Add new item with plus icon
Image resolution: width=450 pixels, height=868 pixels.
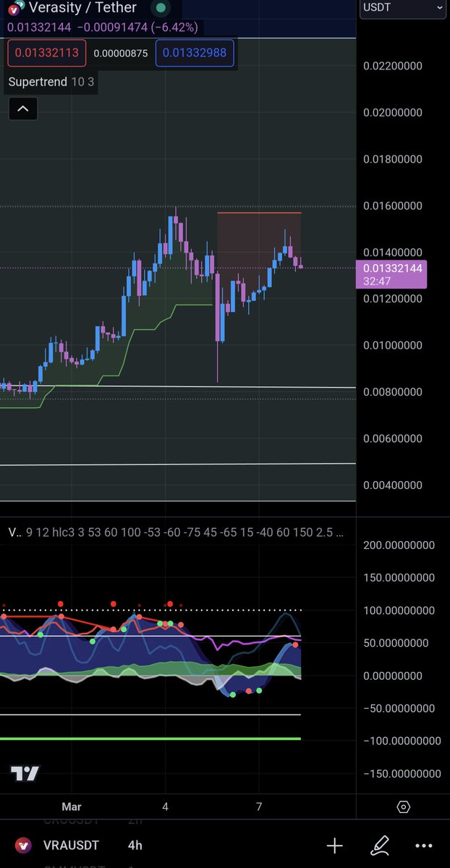[x=334, y=845]
